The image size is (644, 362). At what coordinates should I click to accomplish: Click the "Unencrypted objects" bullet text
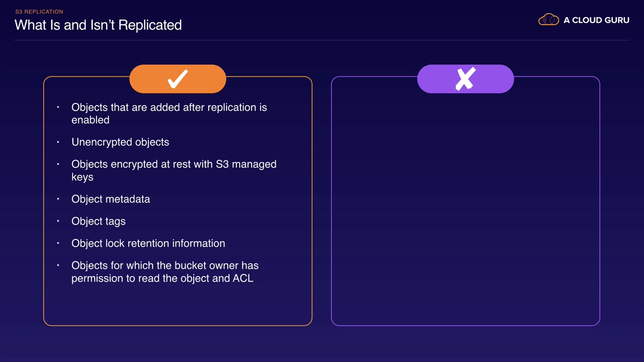click(x=120, y=142)
